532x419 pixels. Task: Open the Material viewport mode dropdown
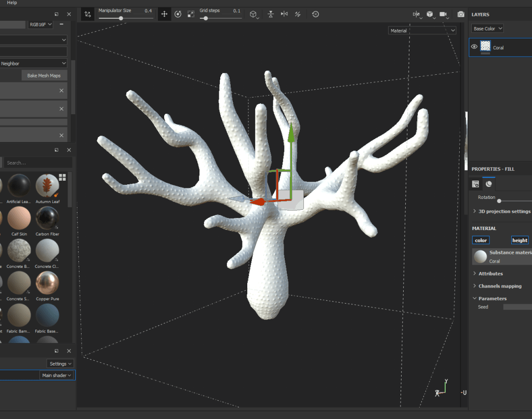tap(422, 31)
